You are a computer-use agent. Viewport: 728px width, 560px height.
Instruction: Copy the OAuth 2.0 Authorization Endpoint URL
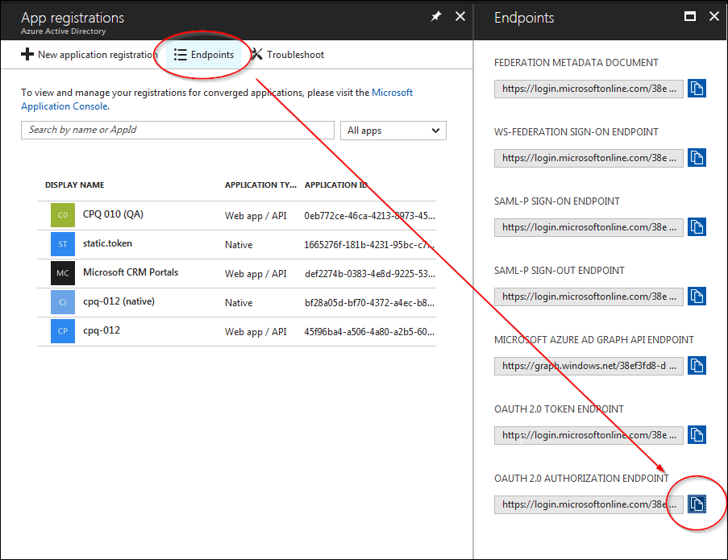coord(697,504)
